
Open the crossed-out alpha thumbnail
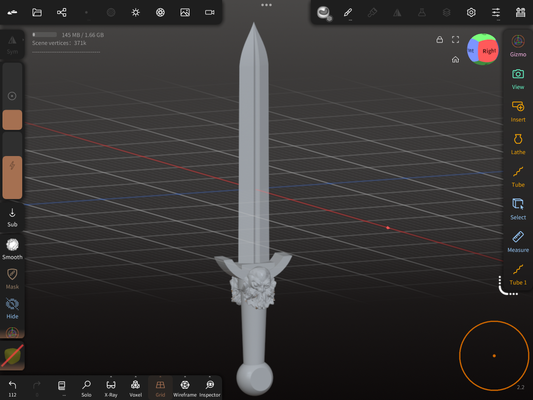click(x=12, y=356)
